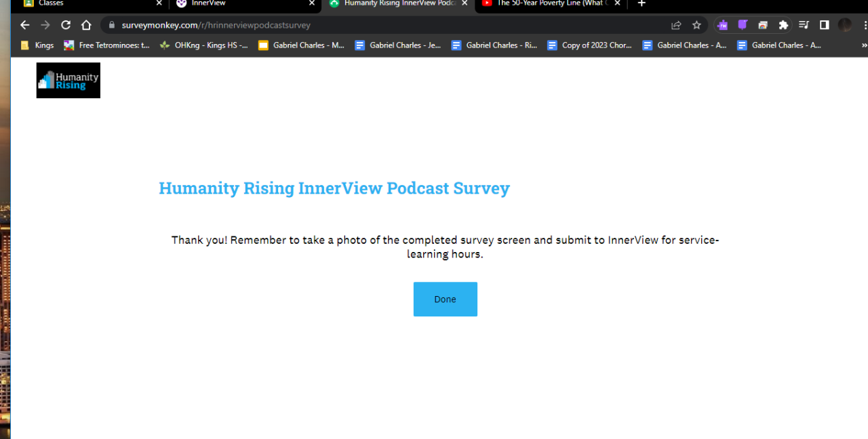Close the InnerView tab
The height and width of the screenshot is (439, 868).
[312, 3]
